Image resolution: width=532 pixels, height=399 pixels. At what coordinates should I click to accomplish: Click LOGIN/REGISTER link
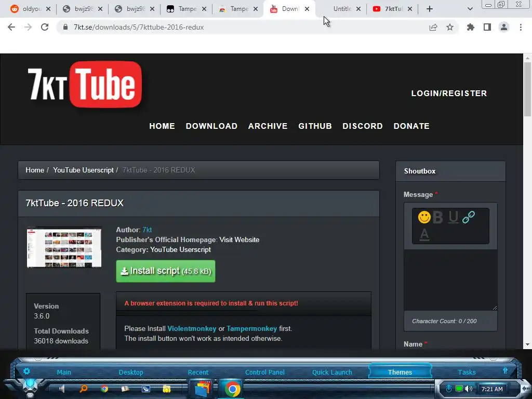449,94
